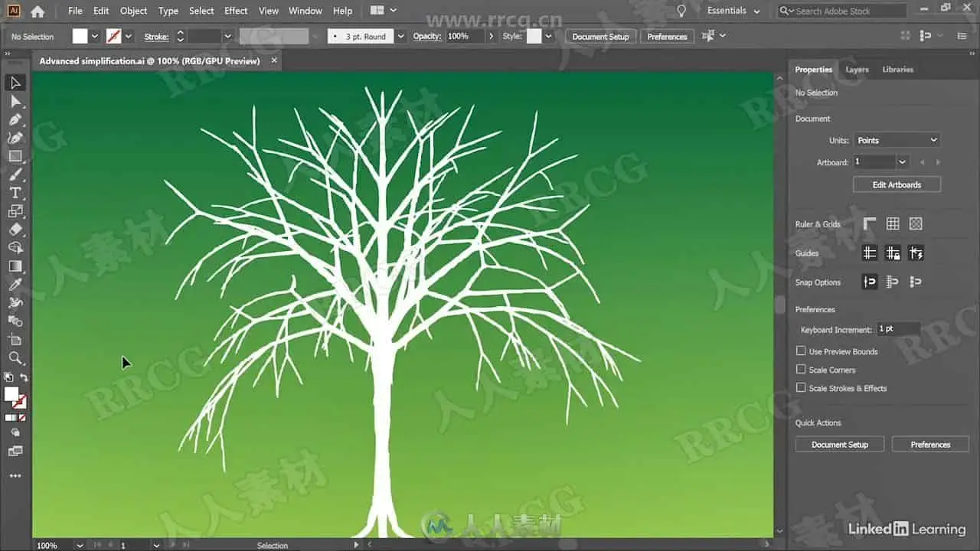
Task: Click the Draw mode icon in toolbar
Action: [15, 433]
